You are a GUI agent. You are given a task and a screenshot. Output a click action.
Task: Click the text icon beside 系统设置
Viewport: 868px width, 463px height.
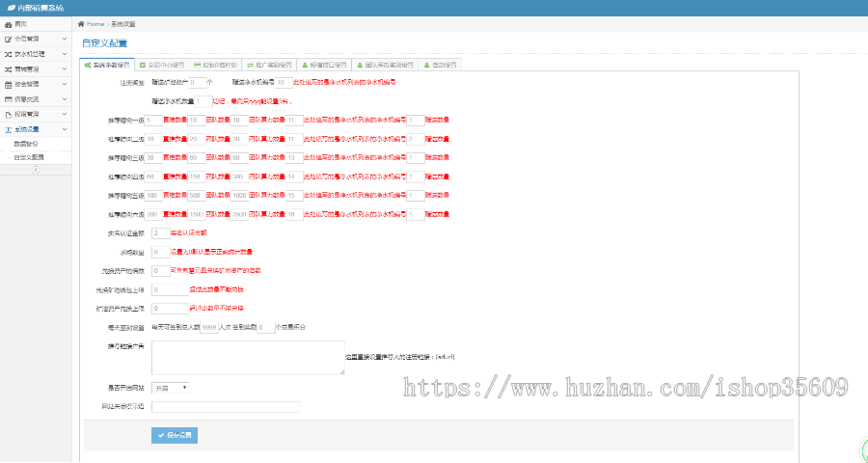[x=8, y=129]
